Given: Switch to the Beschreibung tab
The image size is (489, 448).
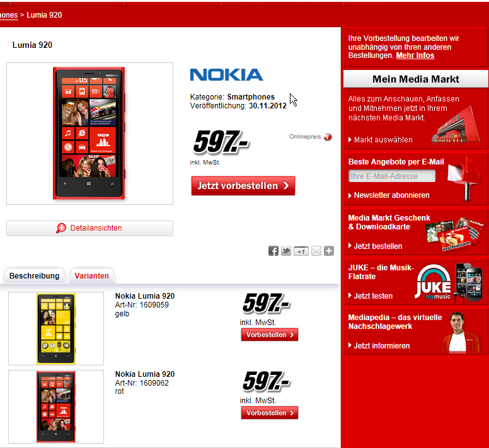Looking at the screenshot, I should click(x=34, y=276).
